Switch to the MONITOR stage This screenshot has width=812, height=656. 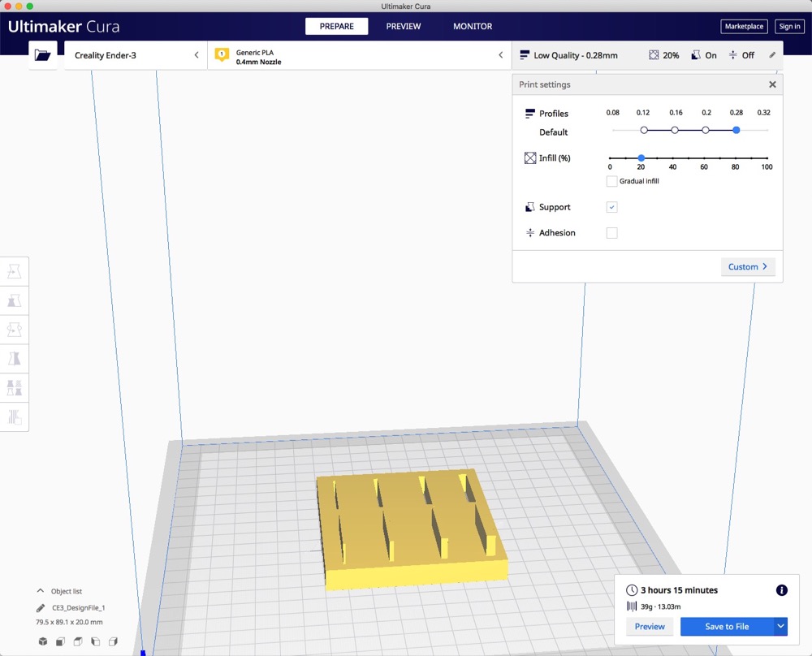(x=473, y=27)
